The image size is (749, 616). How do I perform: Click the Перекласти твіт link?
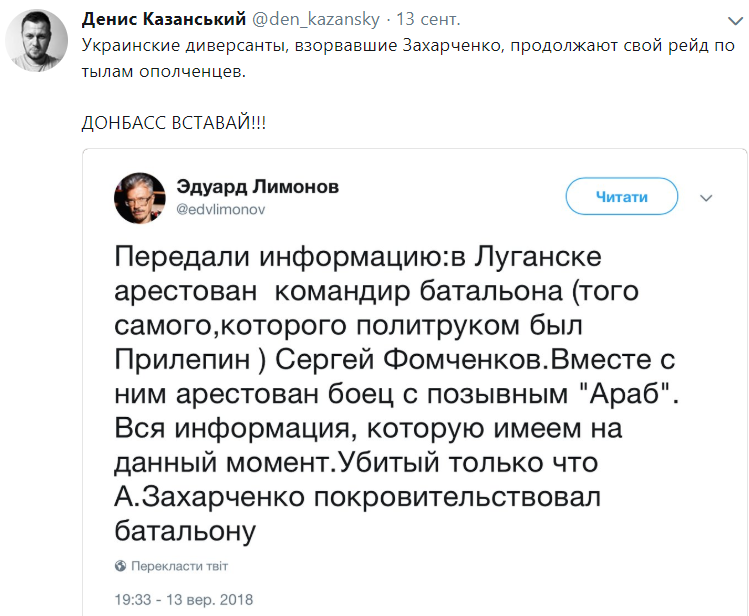(179, 566)
